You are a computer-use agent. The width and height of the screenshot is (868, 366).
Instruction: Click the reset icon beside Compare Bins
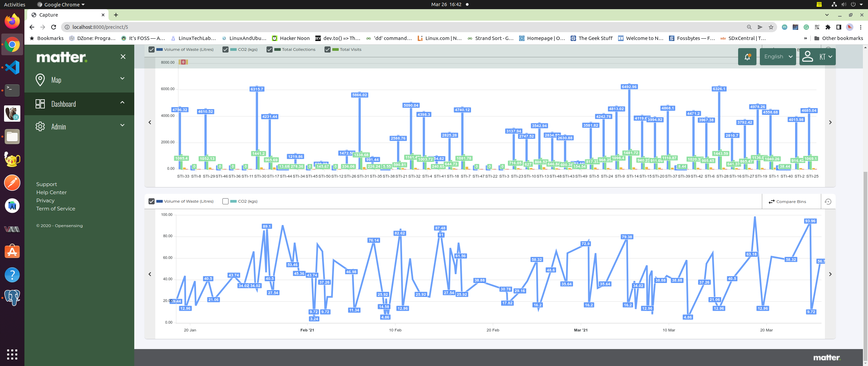point(828,202)
